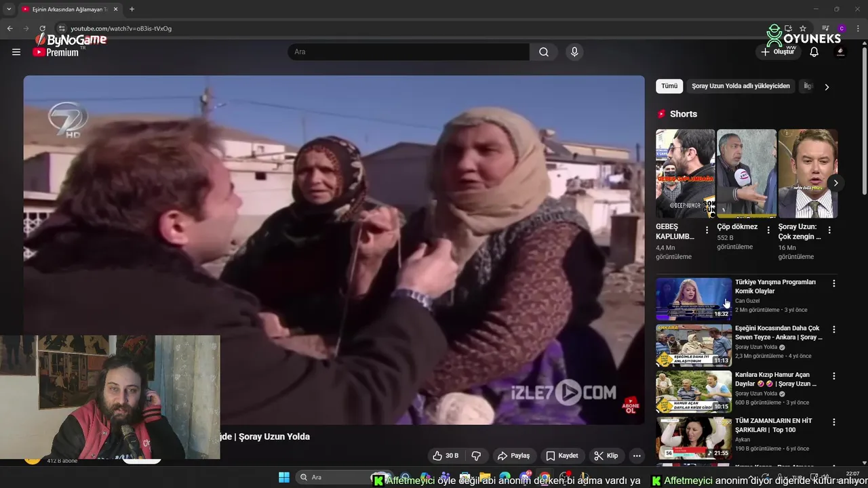This screenshot has width=868, height=488.
Task: Open the Chrome three-dot menu
Action: click(859, 28)
